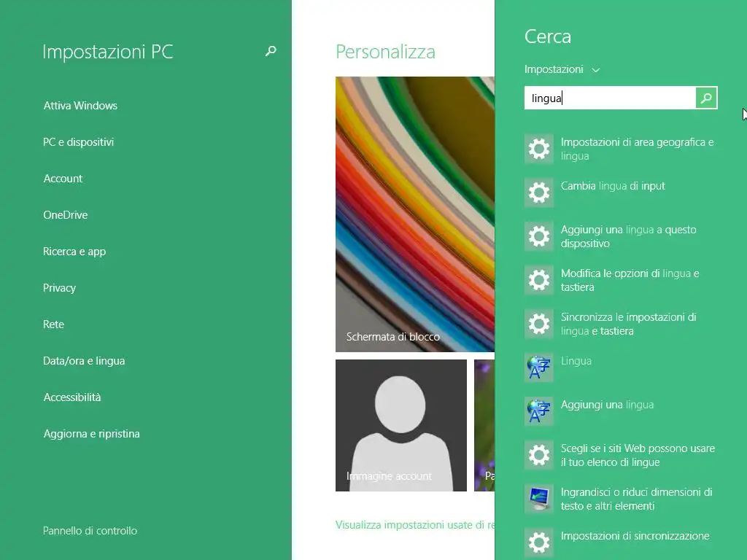747x560 pixels.
Task: Open Privacy settings
Action: coord(60,288)
